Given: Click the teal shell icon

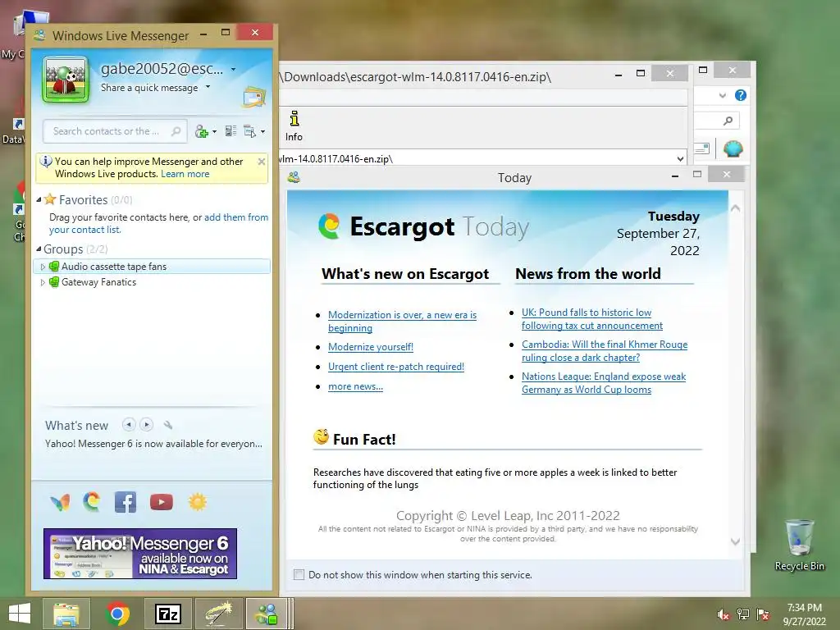Looking at the screenshot, I should (733, 148).
